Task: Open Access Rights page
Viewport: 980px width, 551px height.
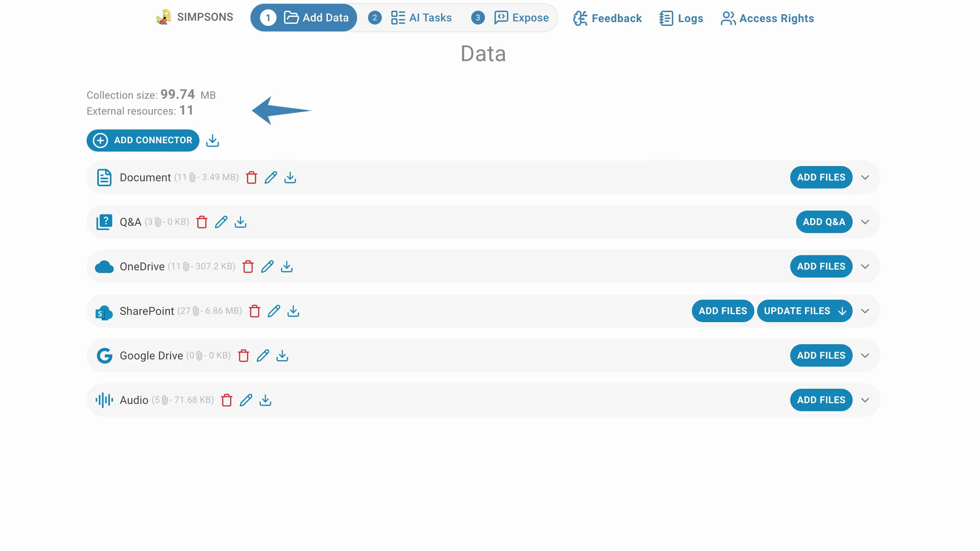Action: [x=767, y=18]
